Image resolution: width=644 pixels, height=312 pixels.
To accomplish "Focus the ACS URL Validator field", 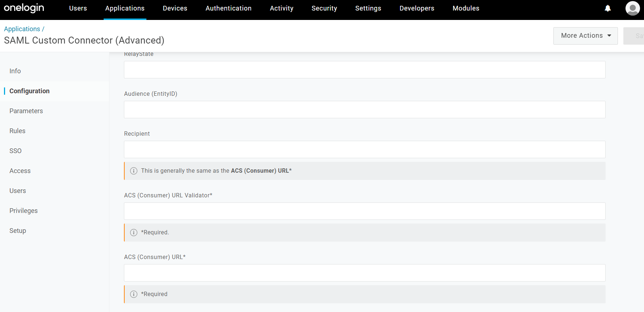I will pyautogui.click(x=365, y=211).
